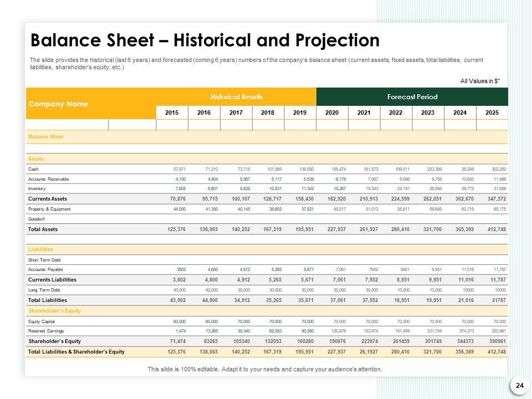Screen dimensions: 532x399
Task: Select the "Accounts Payable" row label
Action: tap(46, 269)
